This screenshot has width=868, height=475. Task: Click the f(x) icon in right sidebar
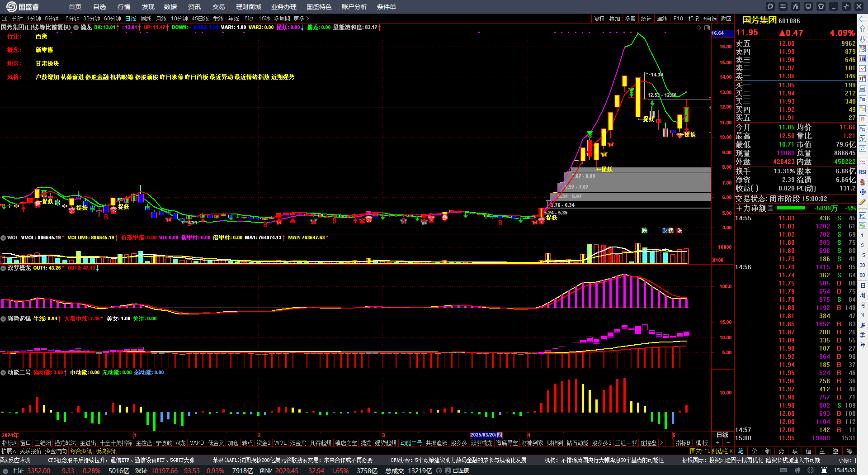(x=863, y=139)
